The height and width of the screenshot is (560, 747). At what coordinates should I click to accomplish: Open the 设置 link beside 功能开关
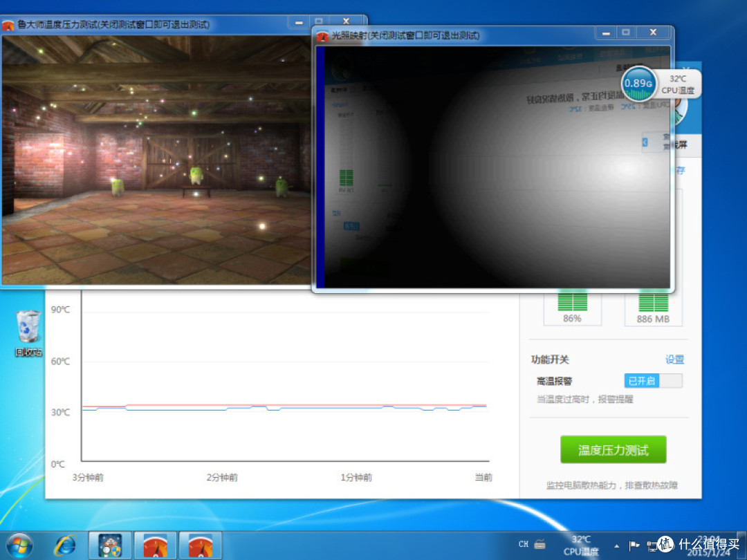(x=674, y=360)
